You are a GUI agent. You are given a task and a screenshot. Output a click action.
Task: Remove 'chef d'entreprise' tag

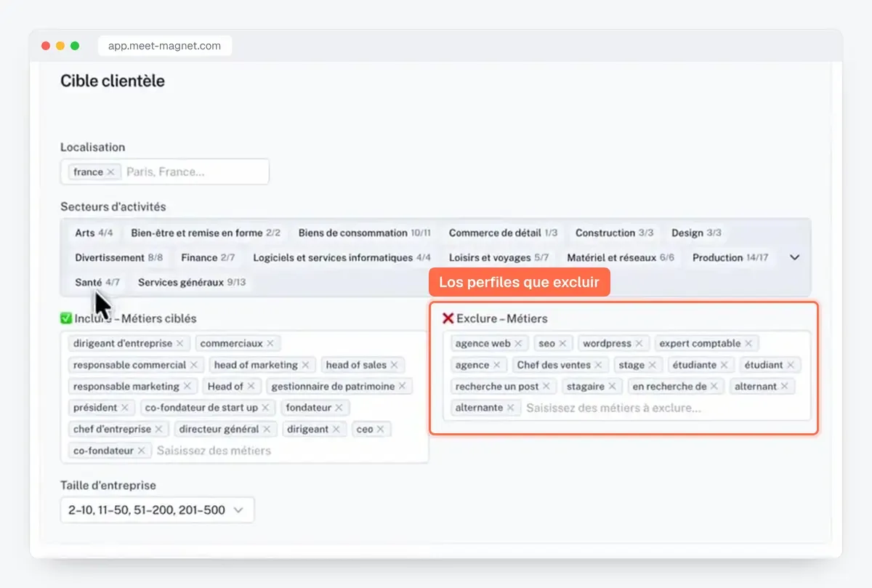pyautogui.click(x=158, y=429)
